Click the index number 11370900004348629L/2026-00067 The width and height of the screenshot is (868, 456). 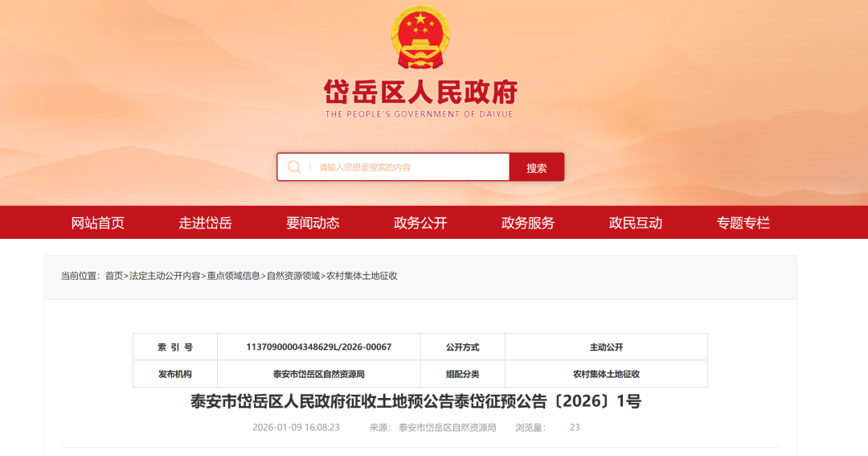coord(318,347)
